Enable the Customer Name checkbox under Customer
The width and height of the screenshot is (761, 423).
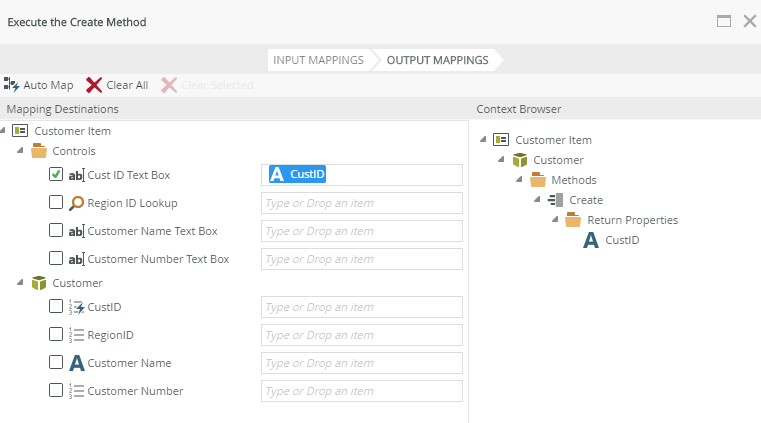pyautogui.click(x=57, y=363)
